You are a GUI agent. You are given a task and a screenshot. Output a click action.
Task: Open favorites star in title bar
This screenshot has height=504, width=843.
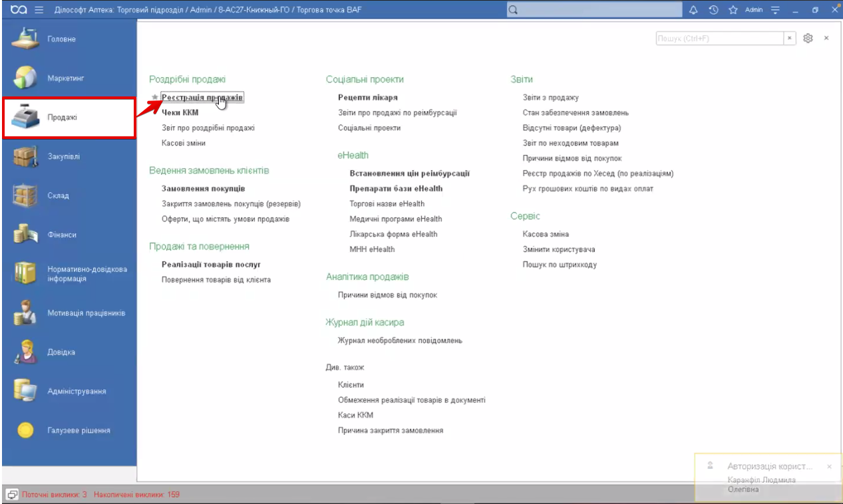pos(733,10)
